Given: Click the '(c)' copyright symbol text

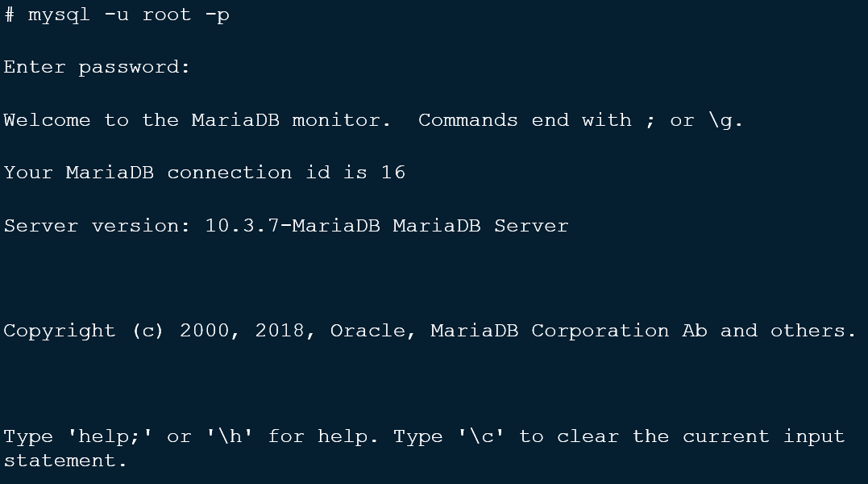Looking at the screenshot, I should point(147,332).
